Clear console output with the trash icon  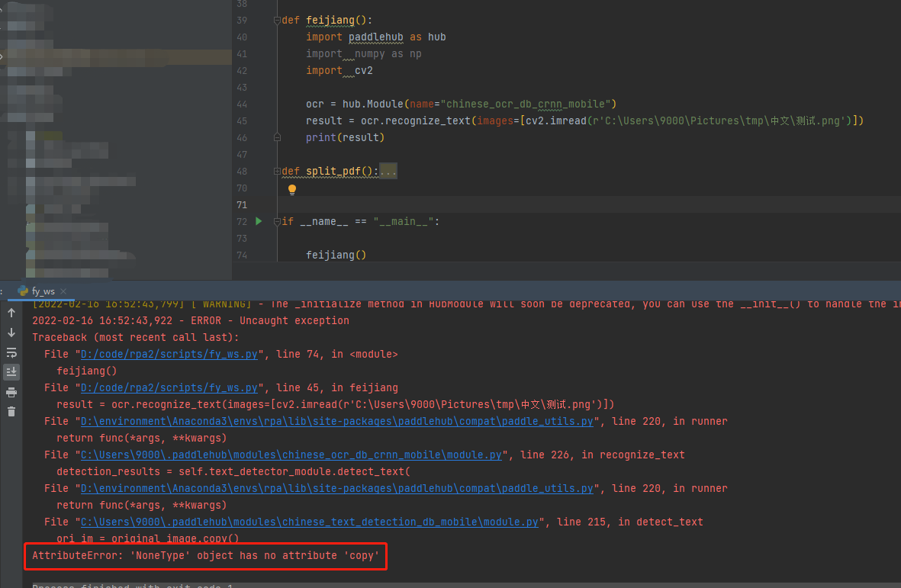pos(11,412)
